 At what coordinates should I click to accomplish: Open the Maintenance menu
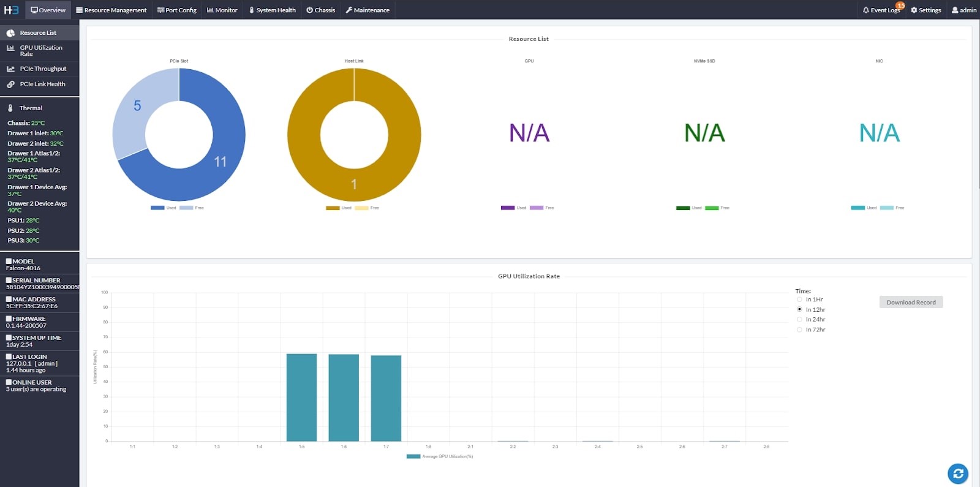coord(367,10)
